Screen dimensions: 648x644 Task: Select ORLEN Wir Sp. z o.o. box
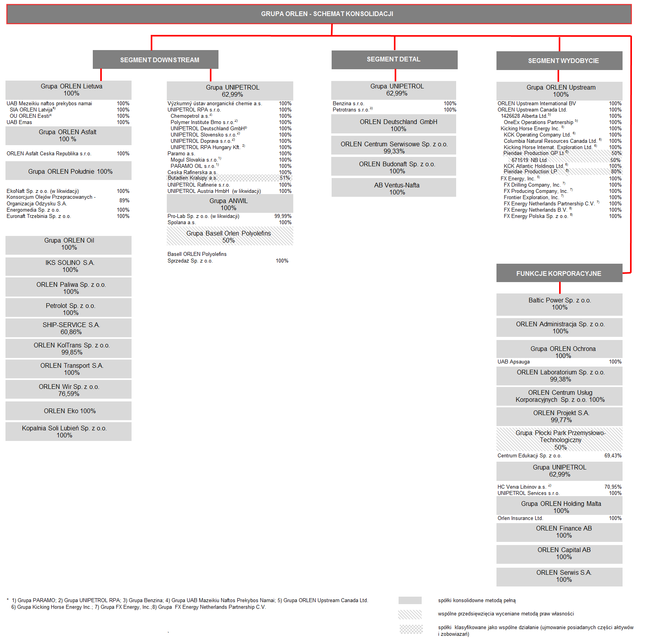pyautogui.click(x=69, y=390)
